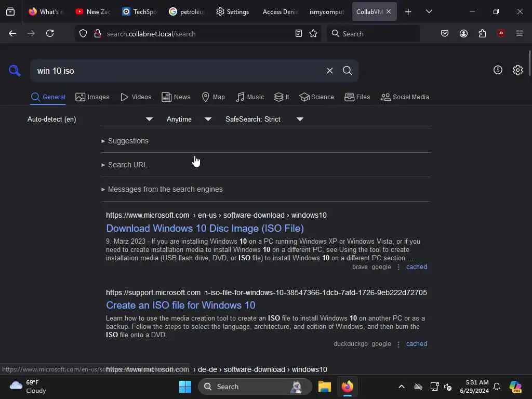532x399 pixels.
Task: Click the page vertical scrollbar
Action: pos(529,64)
